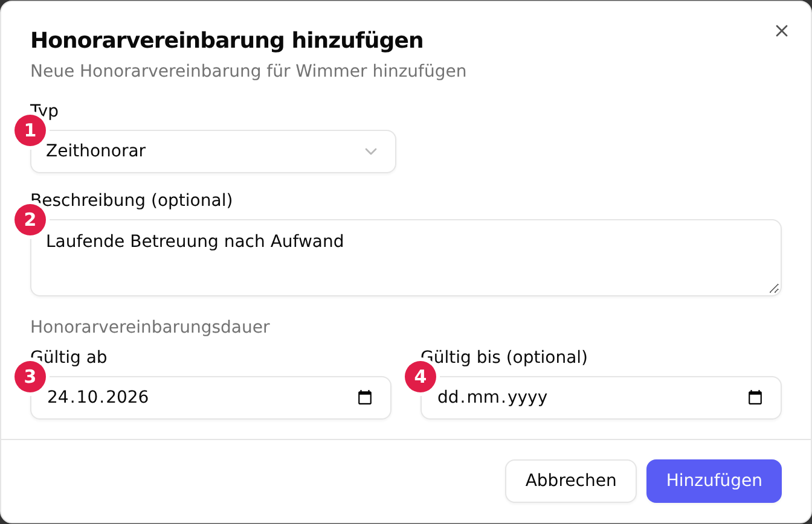Focus the Gültig ab date field
The image size is (812, 524).
(x=211, y=398)
